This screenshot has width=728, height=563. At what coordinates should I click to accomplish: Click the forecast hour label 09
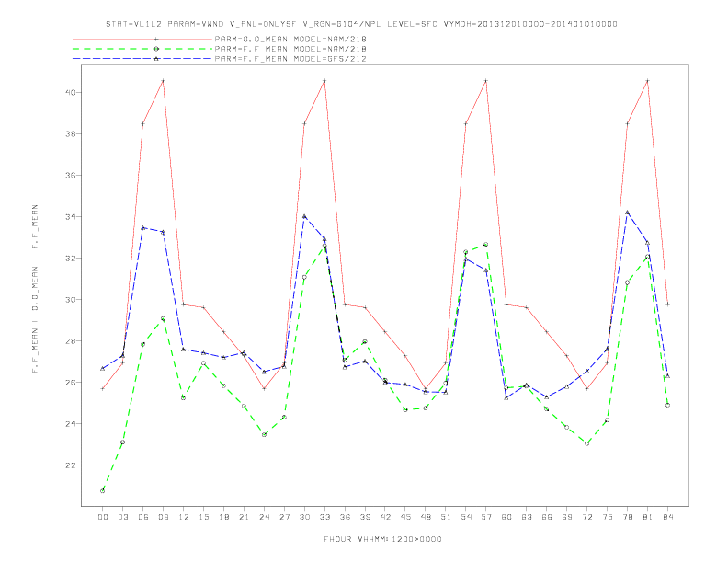(163, 517)
